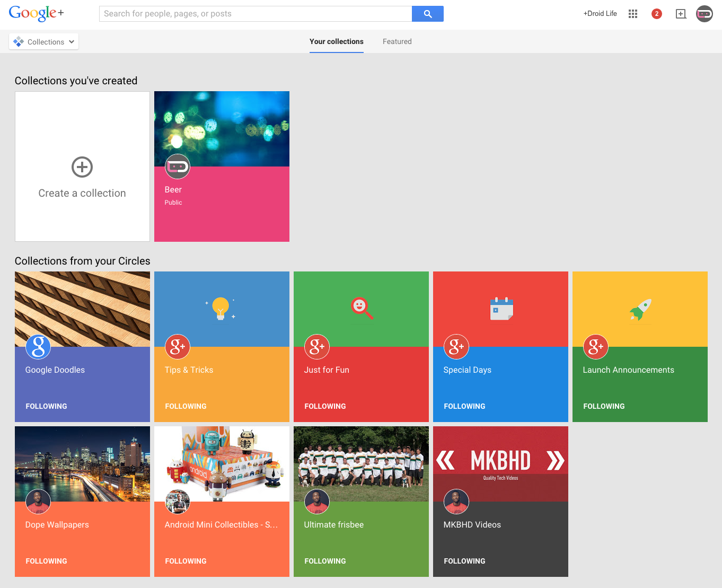
Task: Unfollow the Just for Fun collection
Action: (325, 406)
